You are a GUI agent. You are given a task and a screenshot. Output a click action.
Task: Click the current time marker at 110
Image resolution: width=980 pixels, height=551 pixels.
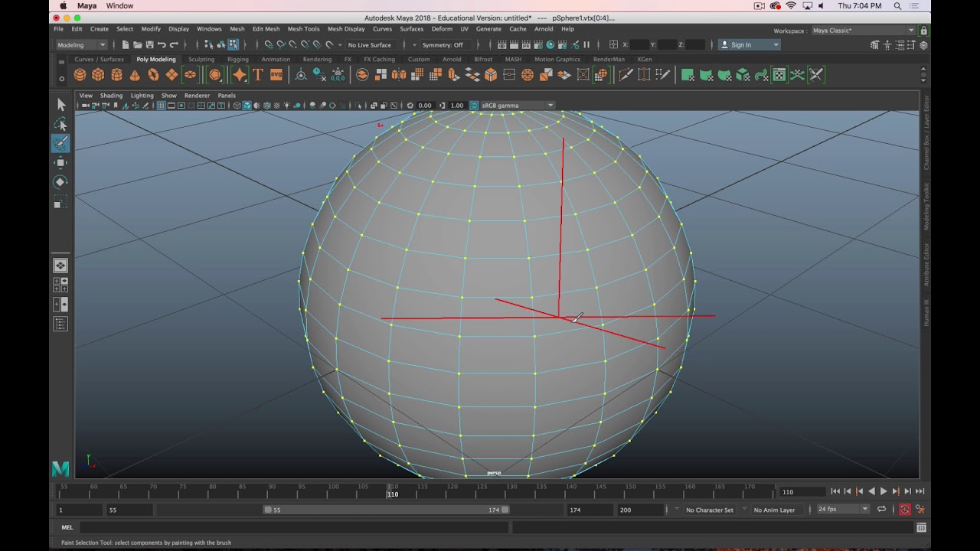(x=392, y=491)
